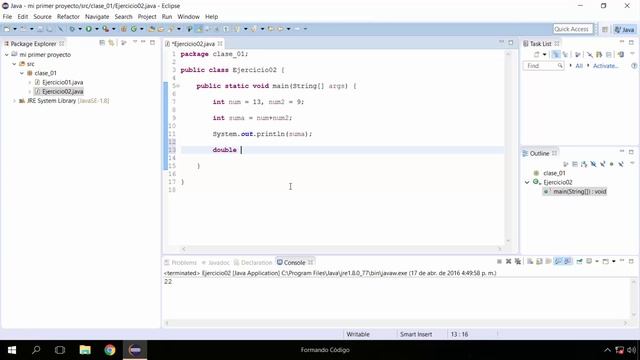The image size is (640, 360).
Task: Click Remove Launch icon in Console toolbar
Action: pos(509,261)
